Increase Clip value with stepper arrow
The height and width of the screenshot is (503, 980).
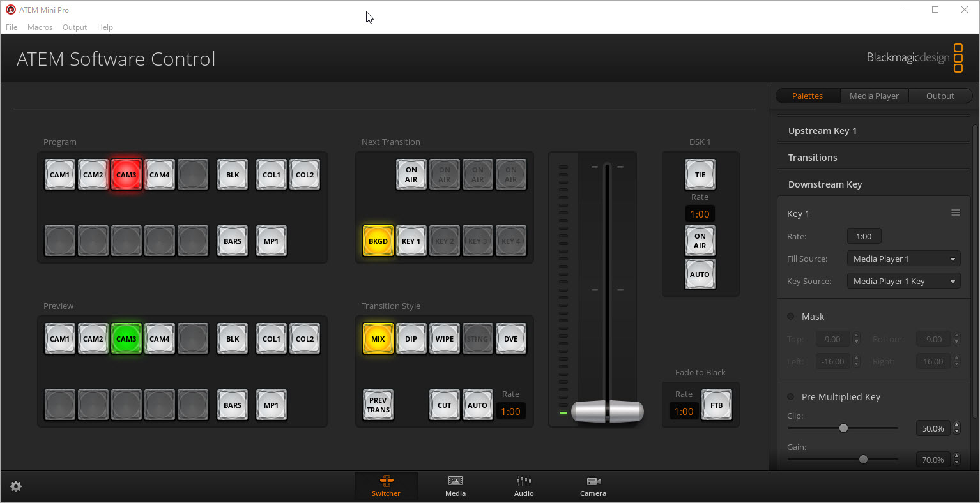956,425
